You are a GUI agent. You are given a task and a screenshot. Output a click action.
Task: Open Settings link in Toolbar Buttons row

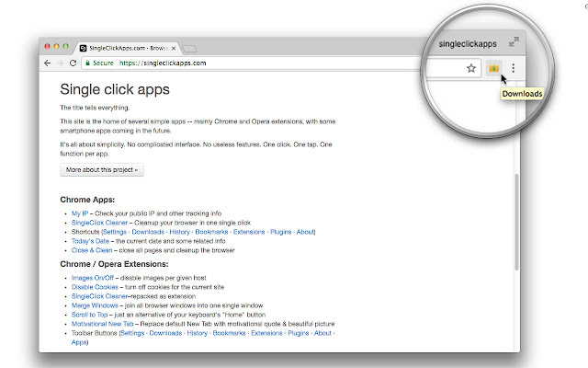132,333
